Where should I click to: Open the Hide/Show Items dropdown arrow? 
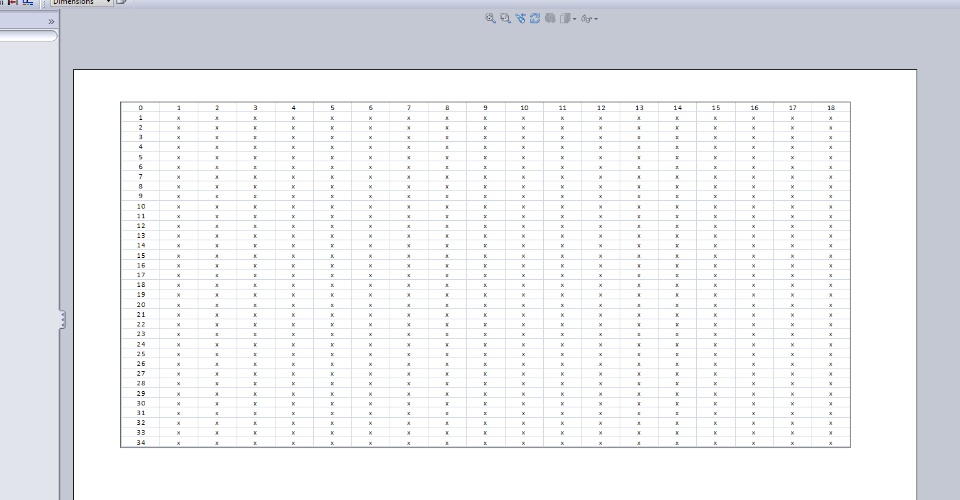(596, 19)
